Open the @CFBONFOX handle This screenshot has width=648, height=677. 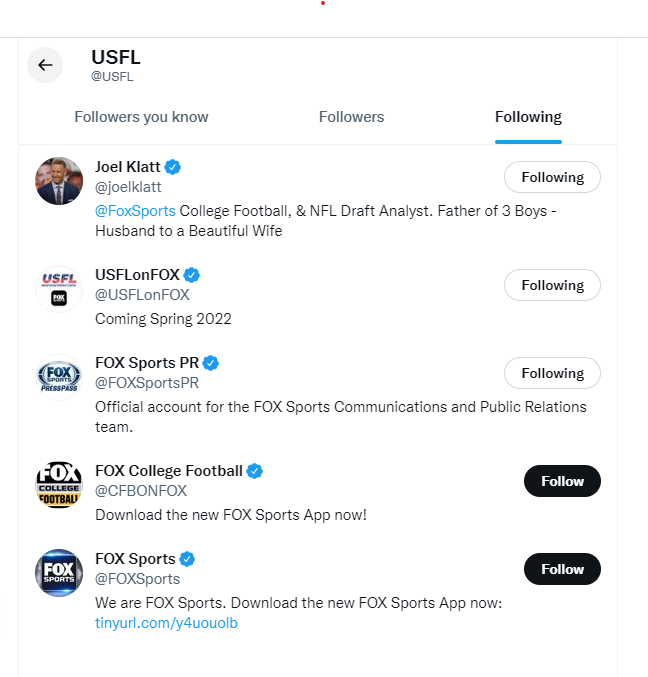141,491
